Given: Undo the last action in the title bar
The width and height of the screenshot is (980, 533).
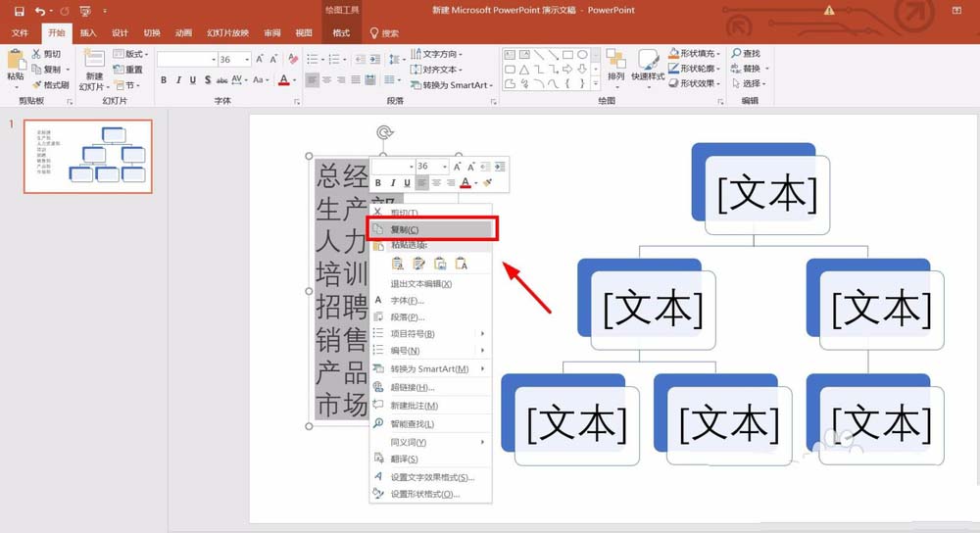Looking at the screenshot, I should point(40,11).
